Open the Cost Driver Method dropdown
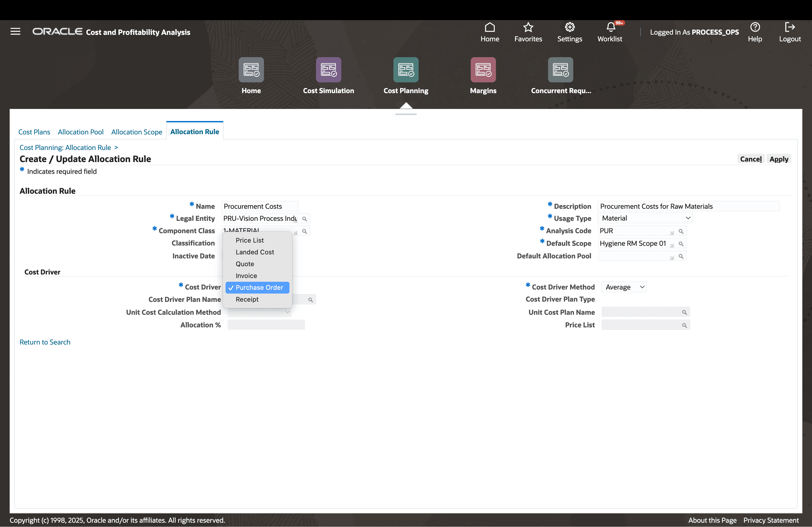 pos(624,287)
